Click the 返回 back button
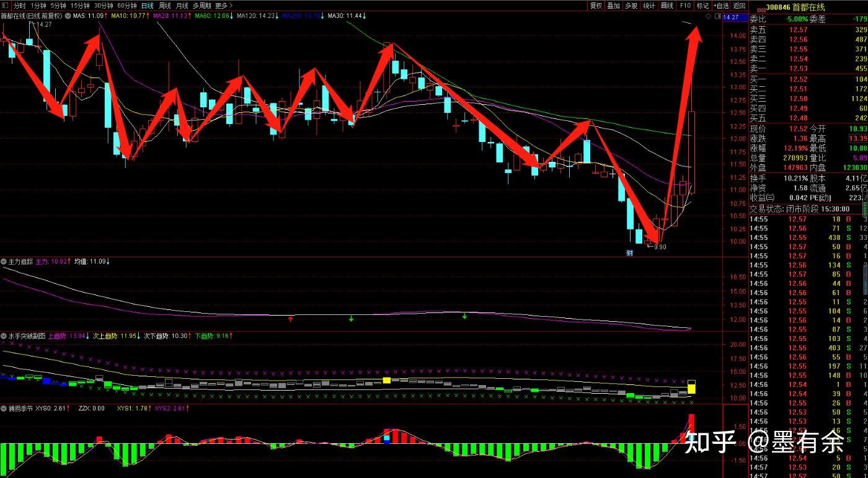Image resolution: width=868 pixels, height=478 pixels. point(739,6)
